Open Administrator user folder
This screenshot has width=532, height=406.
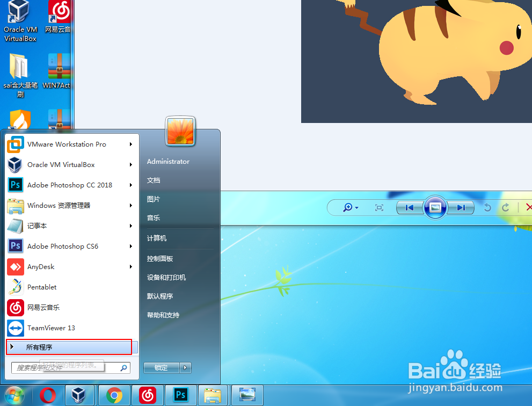pos(168,162)
